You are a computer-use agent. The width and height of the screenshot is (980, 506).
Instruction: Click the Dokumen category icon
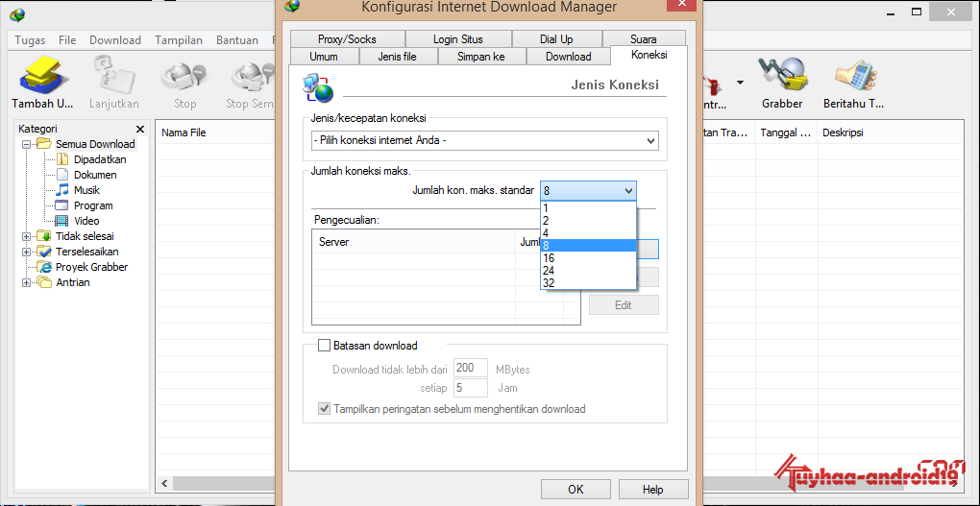click(61, 175)
